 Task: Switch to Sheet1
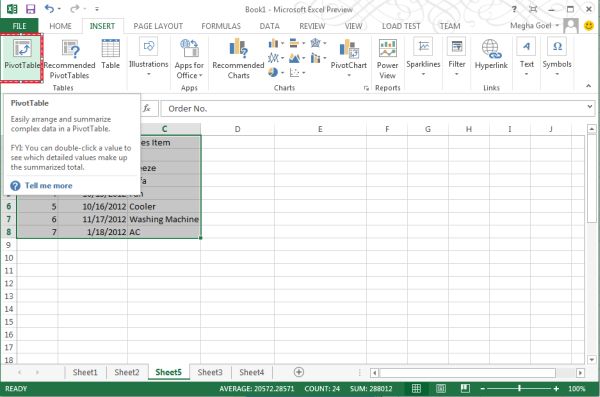coord(85,372)
